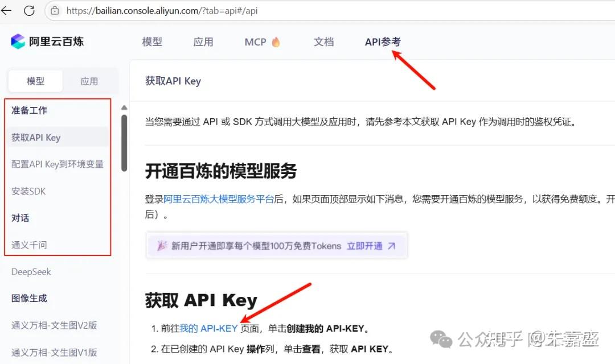This screenshot has height=364, width=615.
Task: Go back with the browser back arrow
Action: point(7,11)
